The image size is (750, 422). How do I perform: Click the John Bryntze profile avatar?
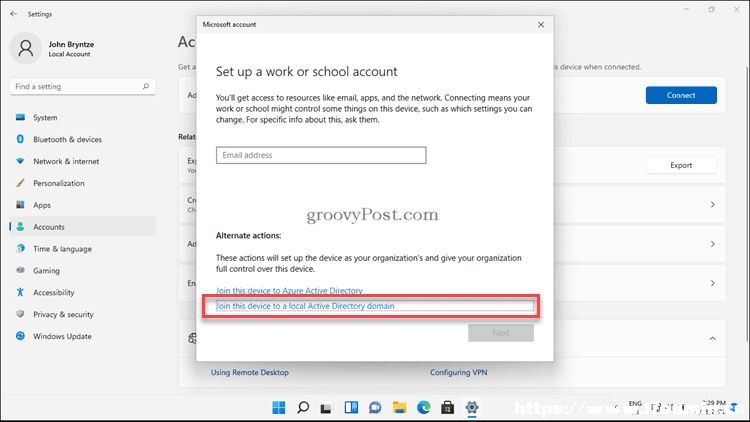coord(26,48)
